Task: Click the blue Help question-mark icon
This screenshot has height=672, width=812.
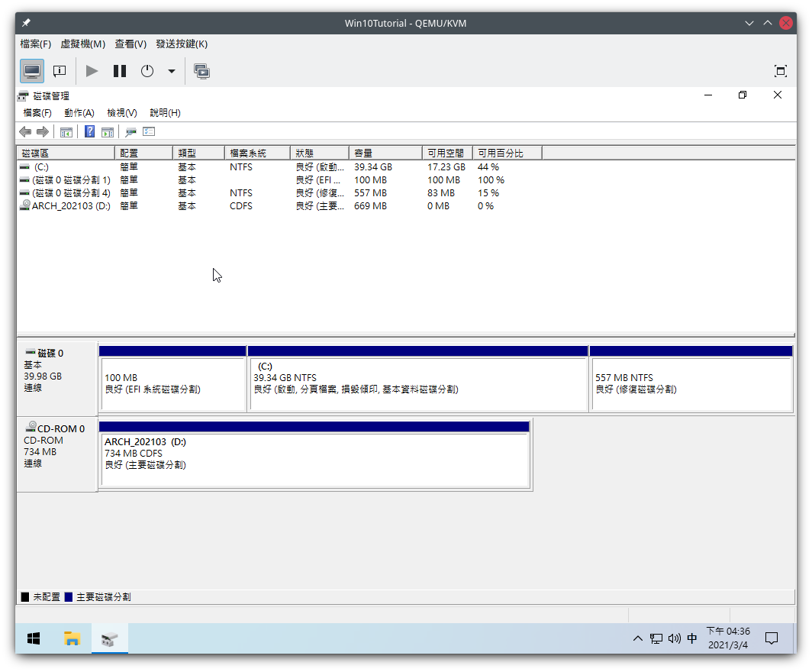Action: pos(89,131)
